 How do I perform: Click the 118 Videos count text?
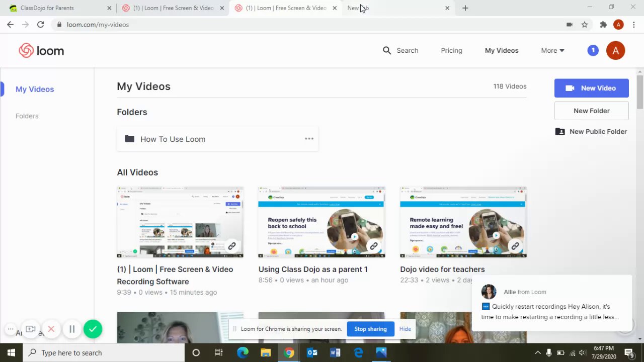click(510, 86)
